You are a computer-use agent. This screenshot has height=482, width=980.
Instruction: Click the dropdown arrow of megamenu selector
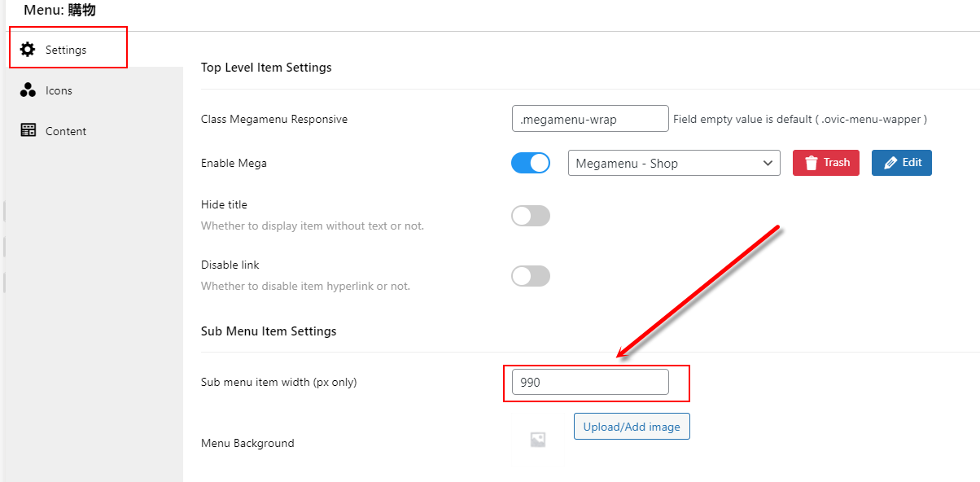pos(768,163)
